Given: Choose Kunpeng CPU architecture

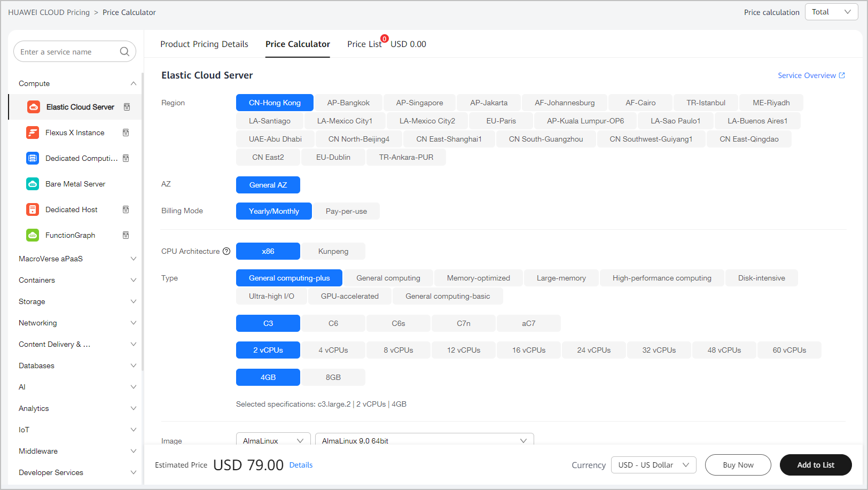Looking at the screenshot, I should (x=333, y=251).
